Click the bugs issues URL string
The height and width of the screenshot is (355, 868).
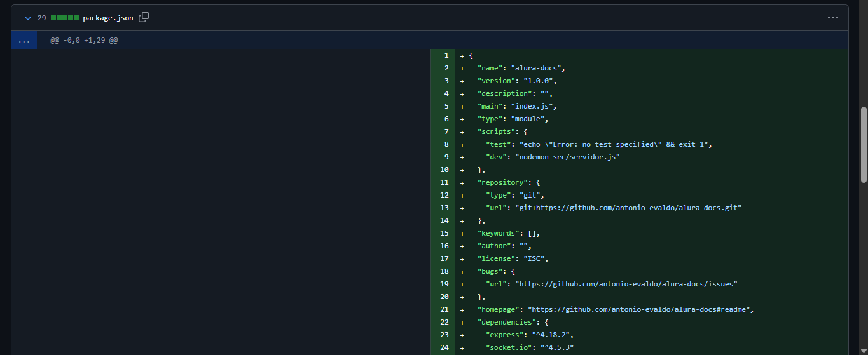pos(626,284)
